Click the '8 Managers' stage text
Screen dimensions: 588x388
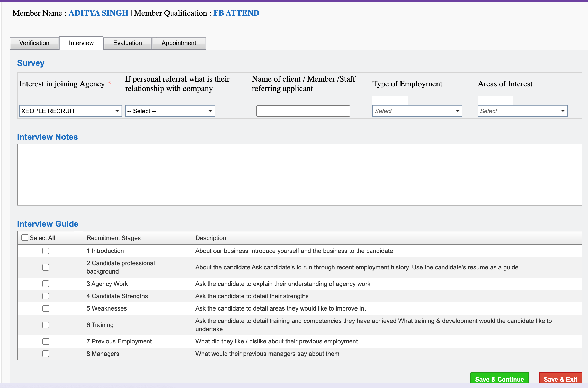click(x=103, y=354)
